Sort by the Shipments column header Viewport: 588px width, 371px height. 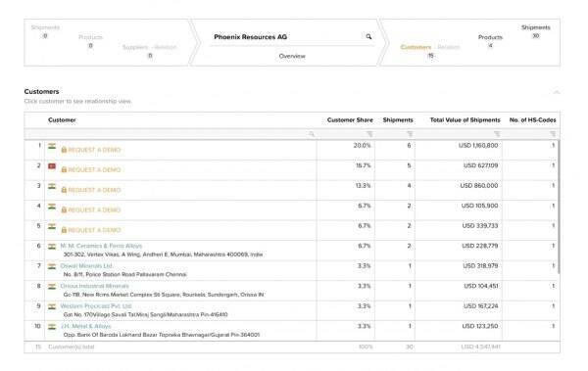pos(398,120)
